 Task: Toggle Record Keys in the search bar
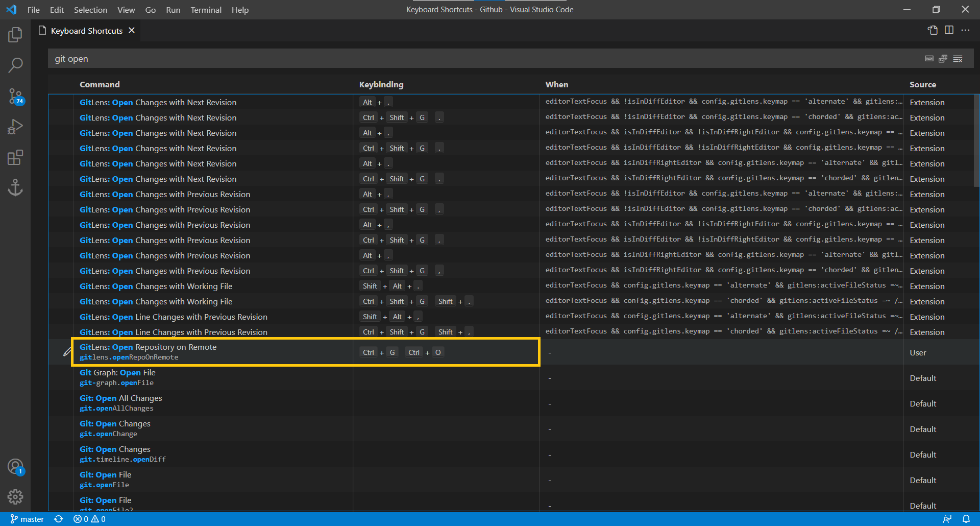point(929,59)
